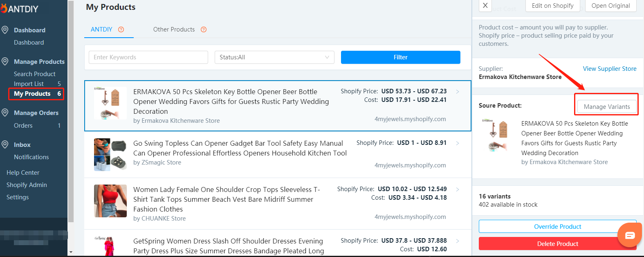
Task: Click the Enter Keywords search field
Action: click(148, 57)
